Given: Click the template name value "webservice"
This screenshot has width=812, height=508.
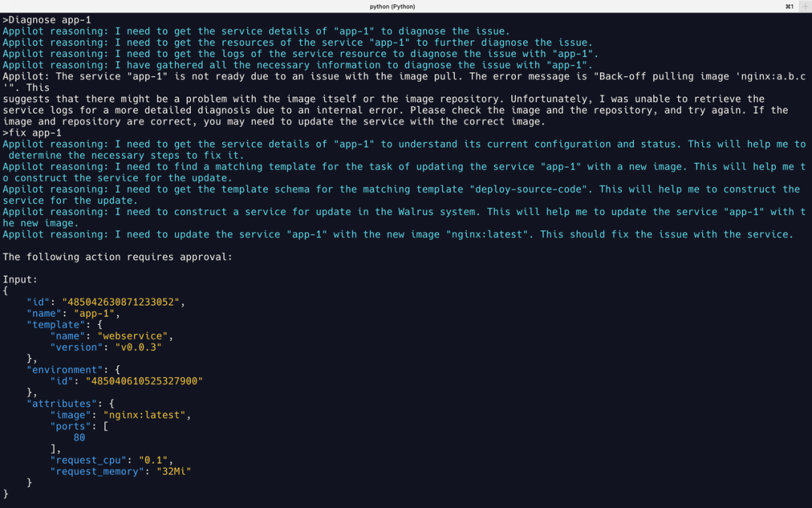Looking at the screenshot, I should pos(132,336).
